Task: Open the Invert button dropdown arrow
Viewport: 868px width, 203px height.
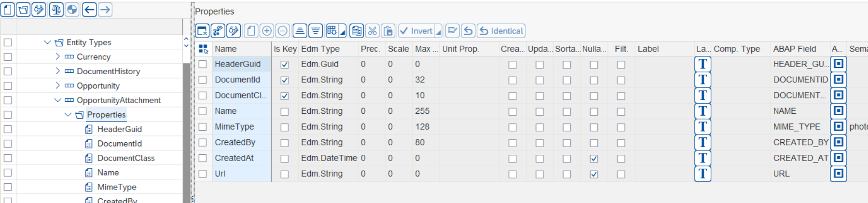Action: pos(438,32)
